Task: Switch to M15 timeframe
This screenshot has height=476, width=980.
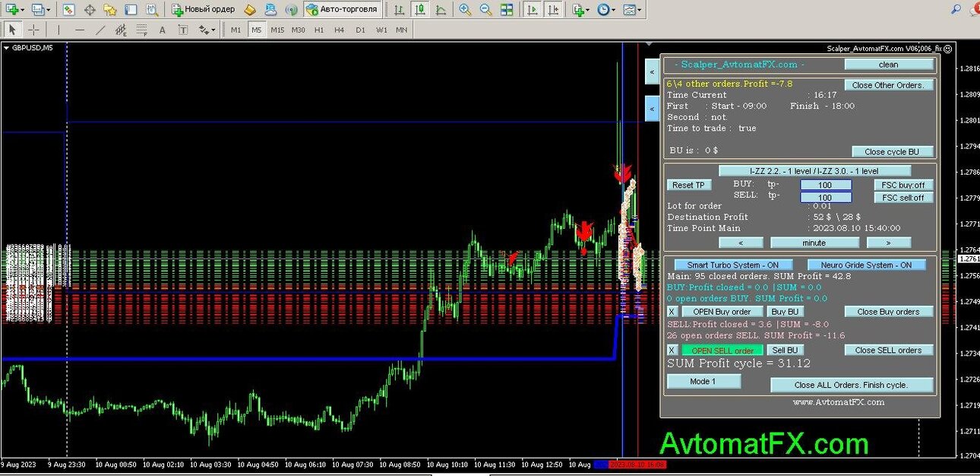Action: point(277,30)
